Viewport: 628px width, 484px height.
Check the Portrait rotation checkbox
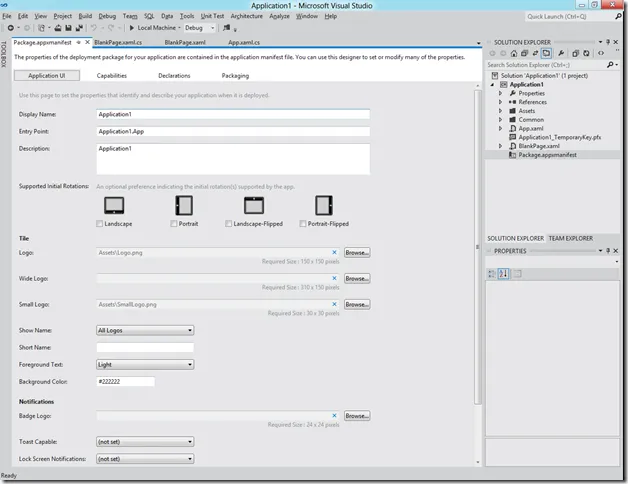pos(173,224)
